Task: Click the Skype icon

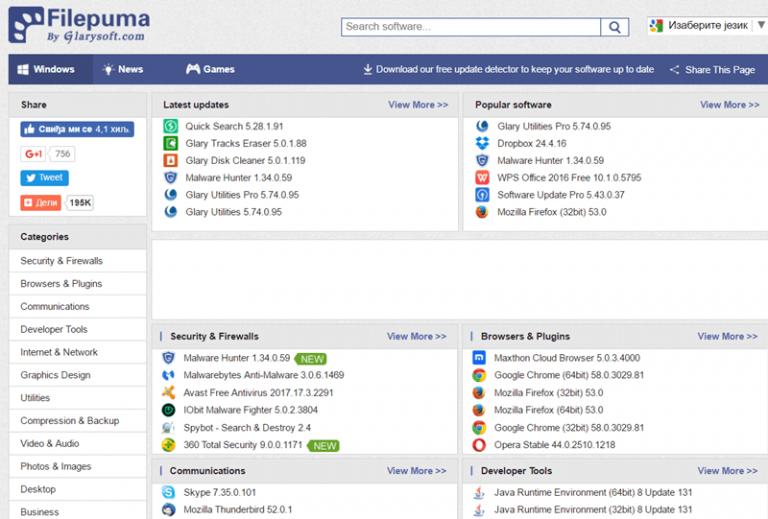Action: point(168,492)
